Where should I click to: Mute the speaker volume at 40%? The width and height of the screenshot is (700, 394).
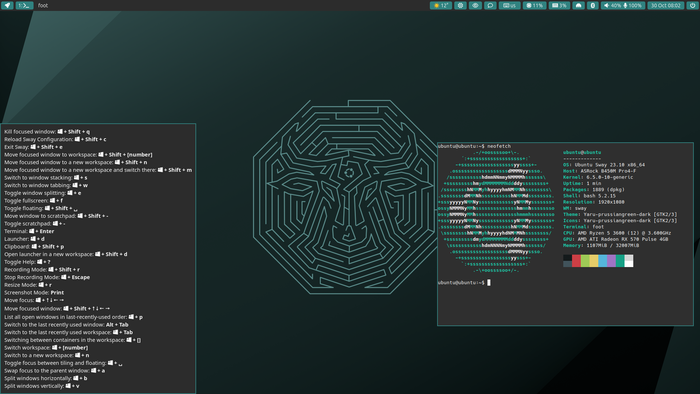(x=612, y=5)
